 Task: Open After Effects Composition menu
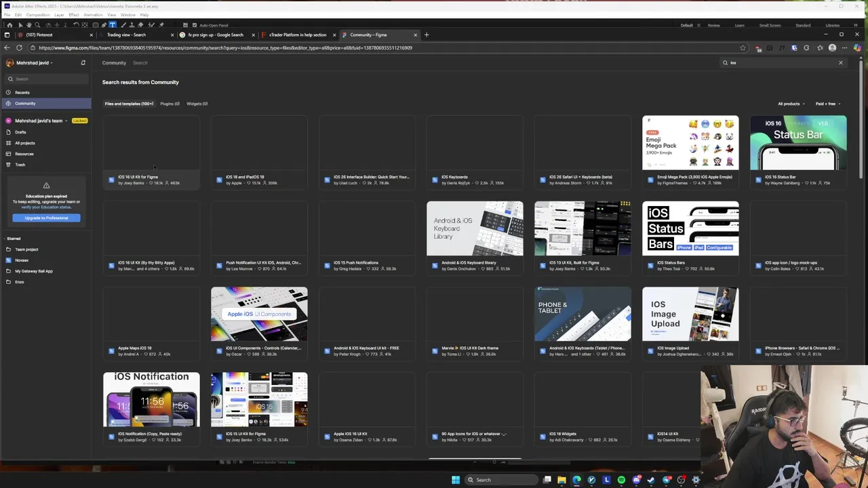[38, 14]
